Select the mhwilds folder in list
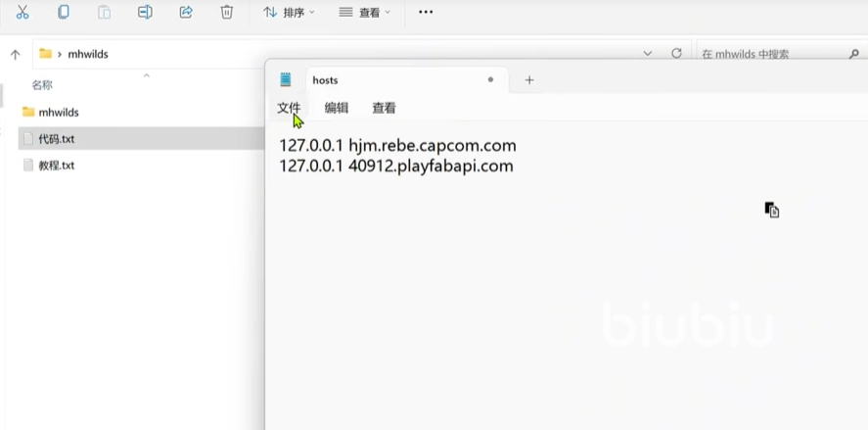 coord(59,113)
